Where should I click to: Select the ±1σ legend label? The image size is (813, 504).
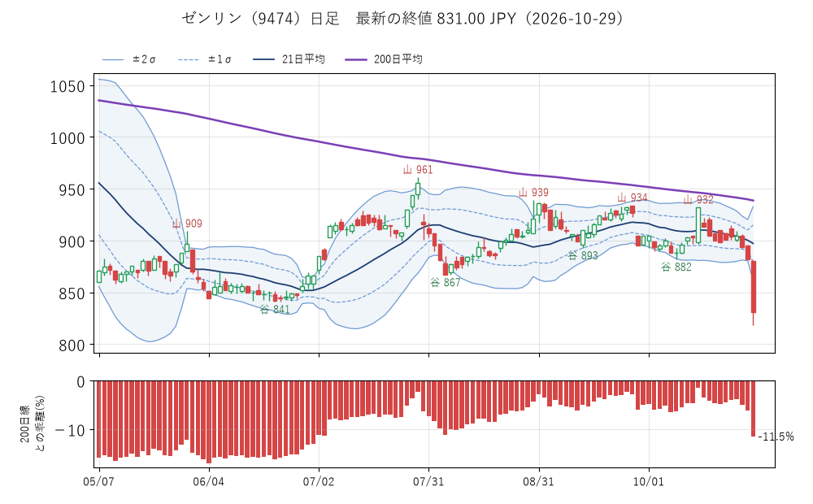[220, 59]
